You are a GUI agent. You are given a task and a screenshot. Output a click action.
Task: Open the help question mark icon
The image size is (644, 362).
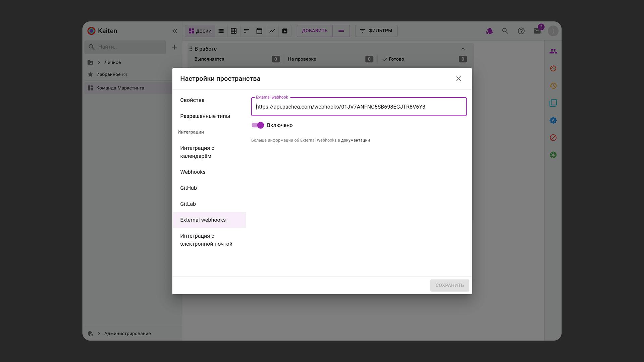521,31
